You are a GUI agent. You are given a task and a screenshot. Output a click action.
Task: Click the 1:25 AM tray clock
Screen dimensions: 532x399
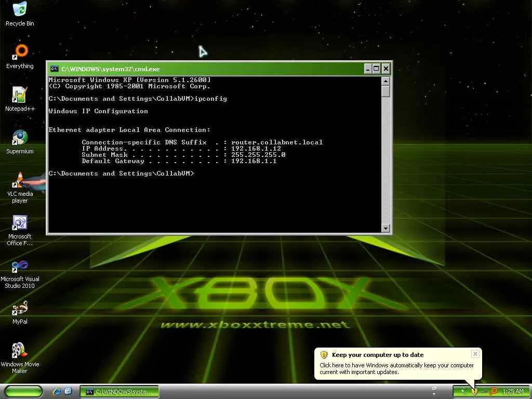click(513, 392)
